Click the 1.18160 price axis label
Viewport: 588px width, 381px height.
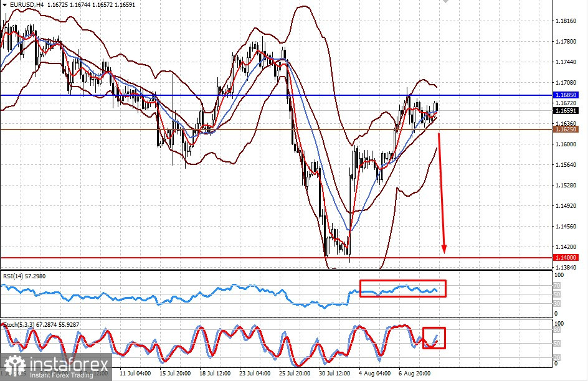566,21
